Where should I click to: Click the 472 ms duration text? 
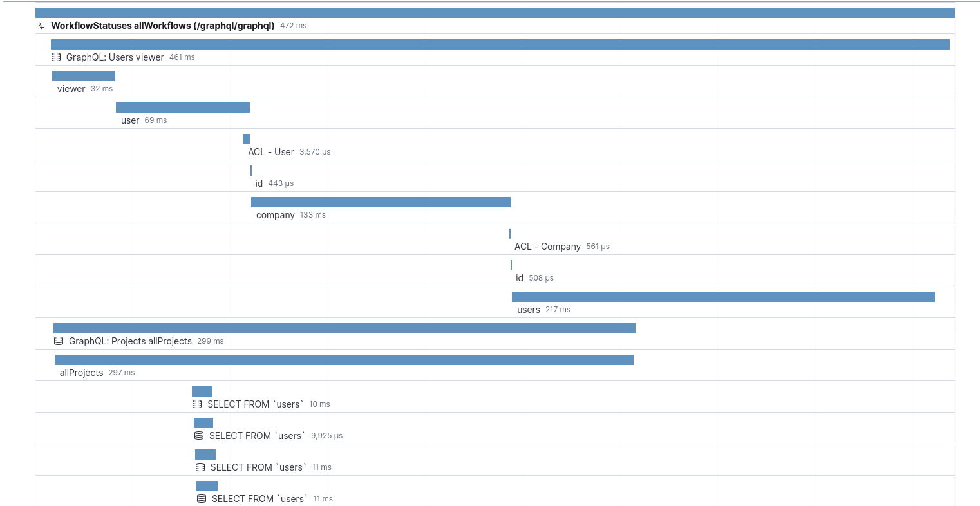[x=294, y=26]
